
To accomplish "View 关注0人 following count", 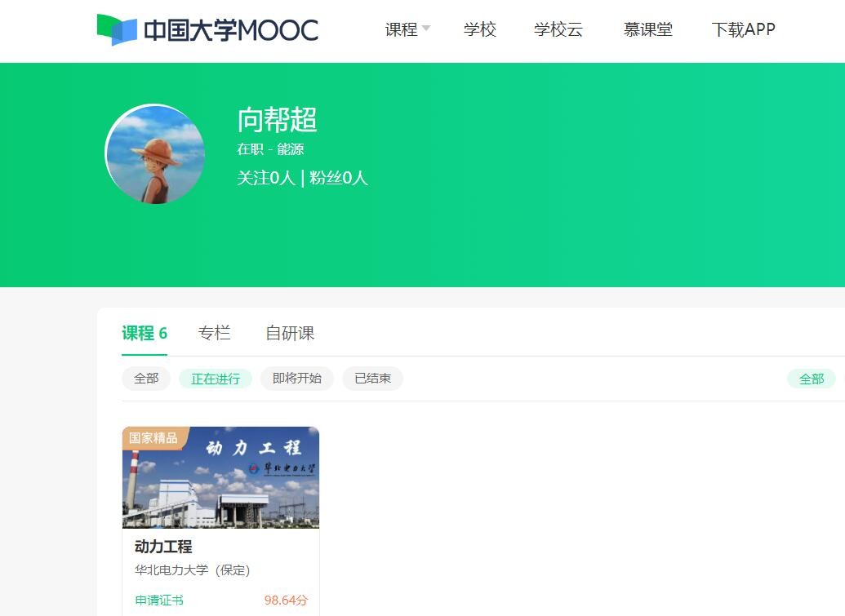I will click(x=266, y=178).
